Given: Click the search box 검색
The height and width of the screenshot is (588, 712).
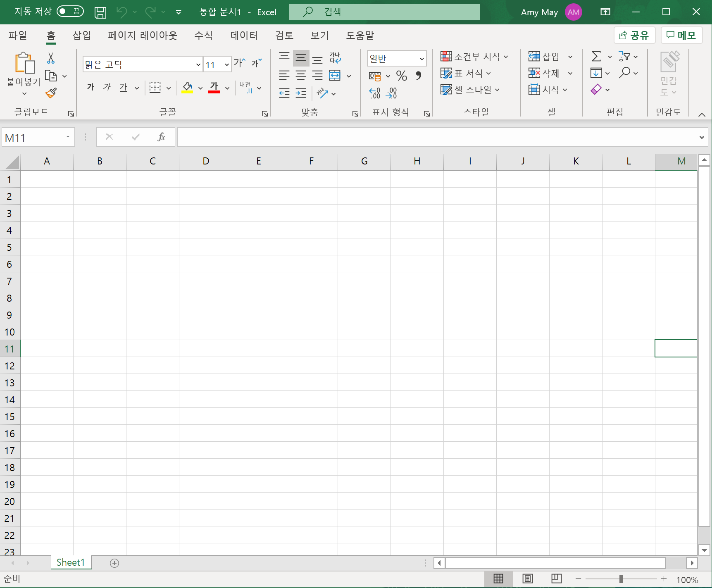Looking at the screenshot, I should (384, 12).
